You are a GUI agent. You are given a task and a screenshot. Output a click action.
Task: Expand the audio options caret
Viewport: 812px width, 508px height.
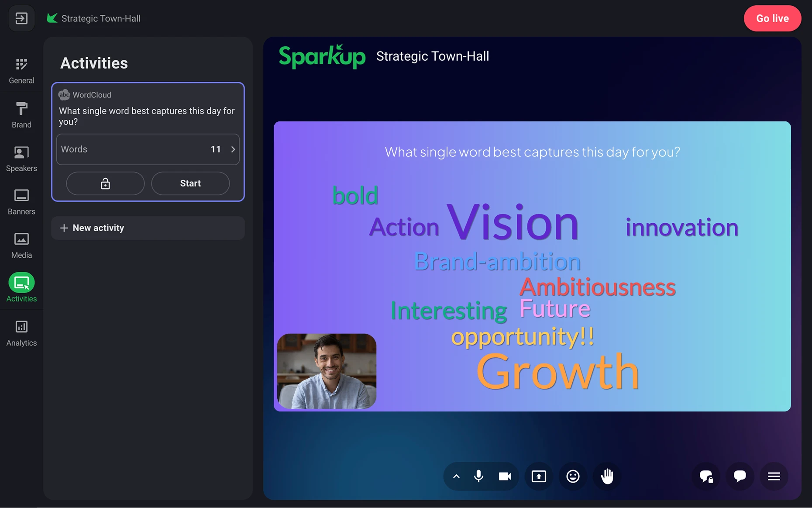coord(456,477)
